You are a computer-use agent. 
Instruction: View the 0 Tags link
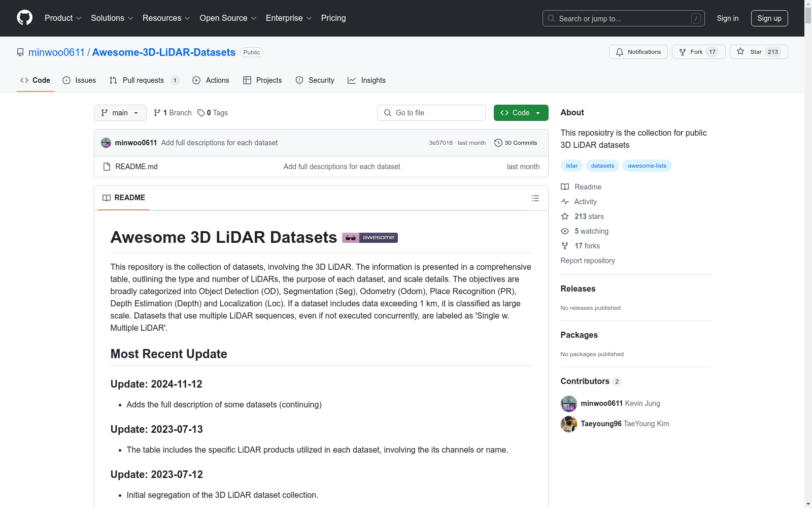coord(213,113)
